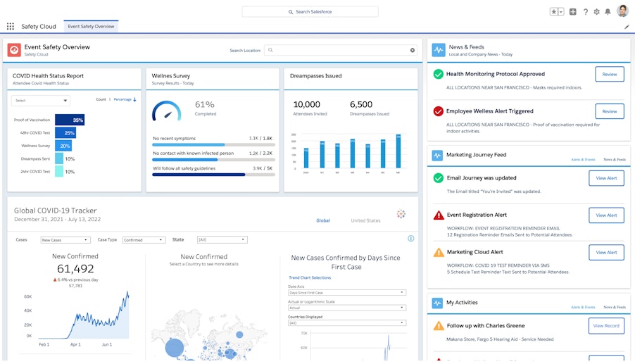Open Alerts & Events tab in Marketing Journey Feed
Image resolution: width=635 pixels, height=364 pixels.
(583, 160)
